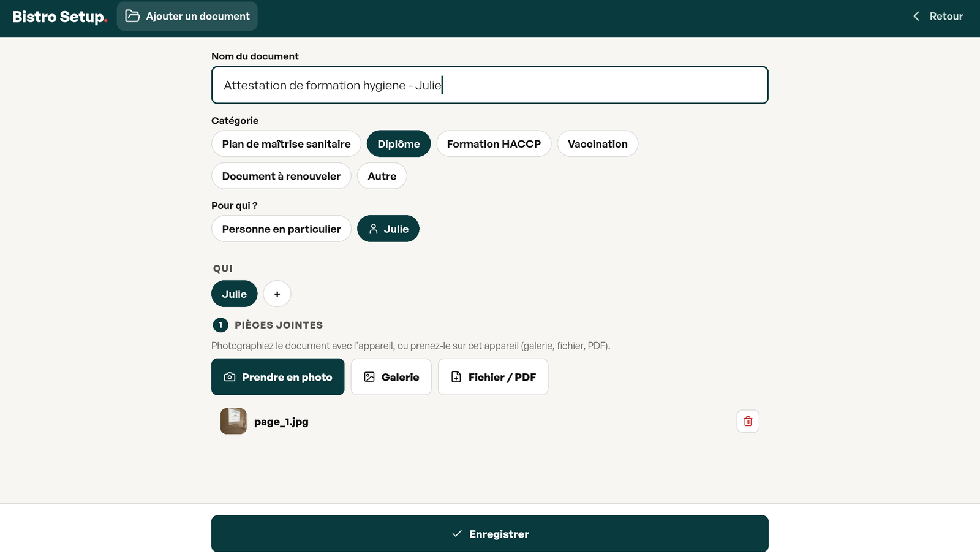Toggle the Julie chip under QUI

pyautogui.click(x=234, y=294)
